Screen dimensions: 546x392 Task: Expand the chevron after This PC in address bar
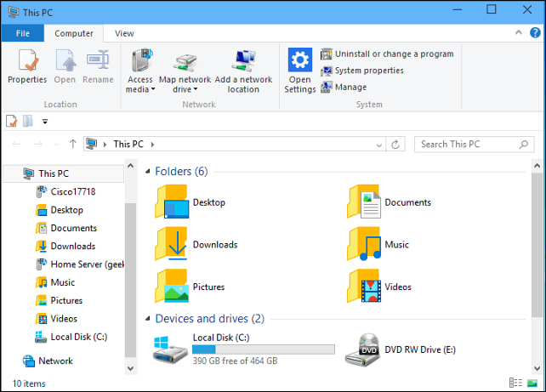[152, 145]
